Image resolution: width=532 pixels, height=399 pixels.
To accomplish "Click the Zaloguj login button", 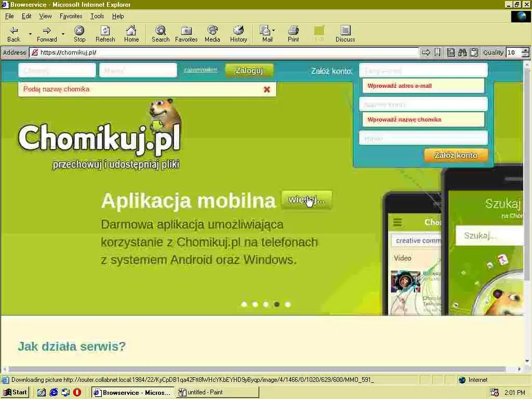I will (x=249, y=70).
